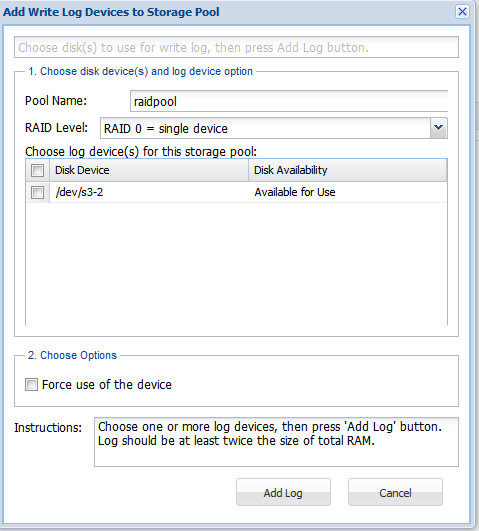Cancel the dialog
479x531 pixels.
click(x=395, y=492)
